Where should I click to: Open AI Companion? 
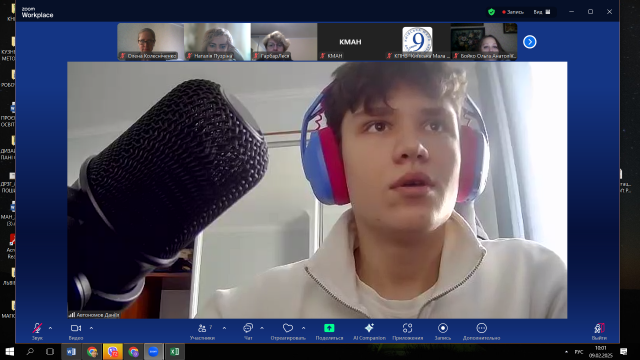point(369,328)
